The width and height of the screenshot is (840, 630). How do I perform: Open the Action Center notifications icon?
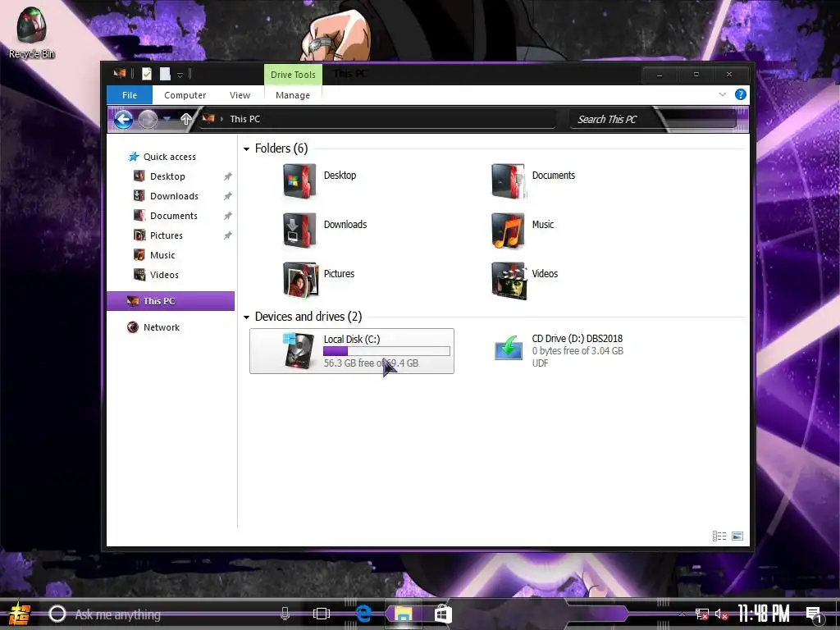pyautogui.click(x=814, y=614)
